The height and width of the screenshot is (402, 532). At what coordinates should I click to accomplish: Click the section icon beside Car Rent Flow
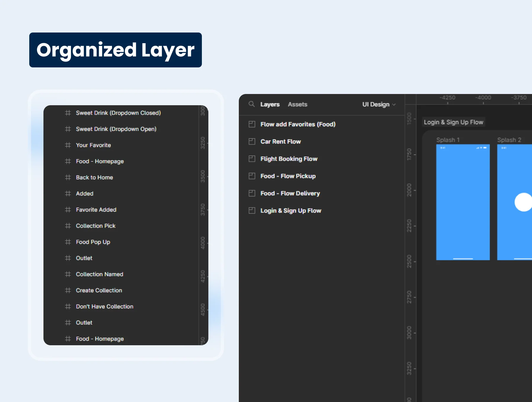[252, 142]
